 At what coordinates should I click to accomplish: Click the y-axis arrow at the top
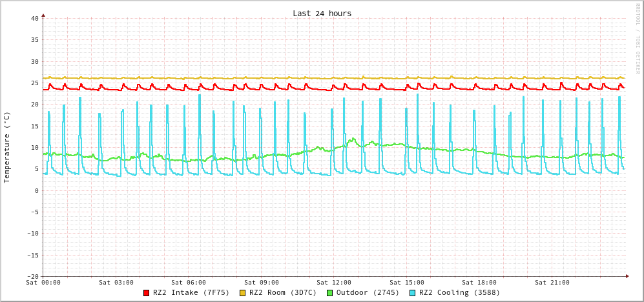click(x=43, y=15)
